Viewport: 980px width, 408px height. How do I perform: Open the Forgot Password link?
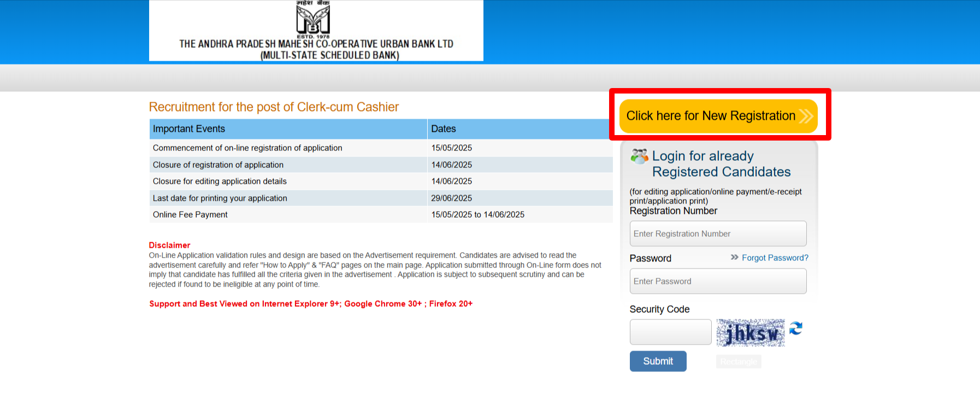click(775, 258)
